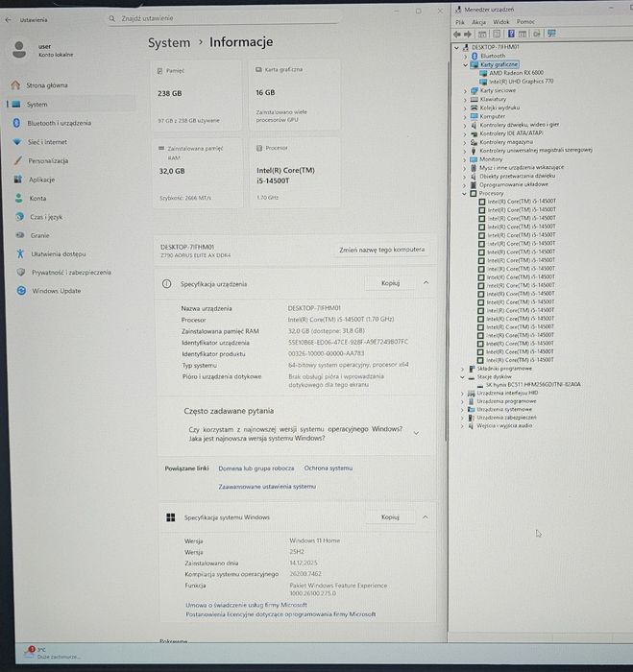Open the Plik menu

click(x=460, y=22)
